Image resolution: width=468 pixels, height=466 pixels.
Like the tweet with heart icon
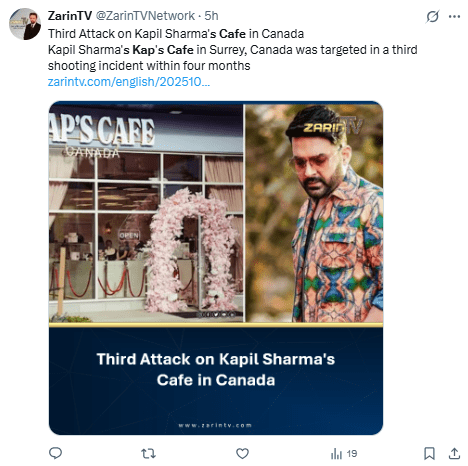tap(242, 453)
